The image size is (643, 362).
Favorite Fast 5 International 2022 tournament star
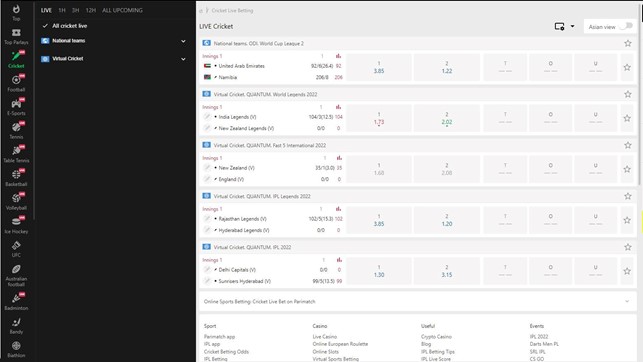pyautogui.click(x=627, y=145)
